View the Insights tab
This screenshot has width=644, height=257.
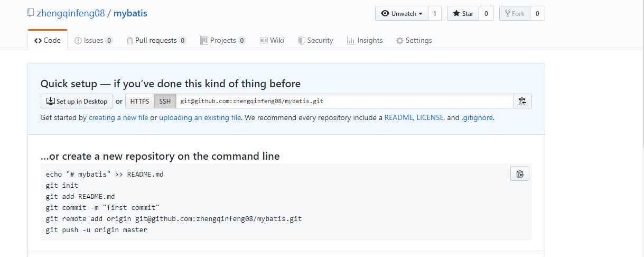click(365, 40)
